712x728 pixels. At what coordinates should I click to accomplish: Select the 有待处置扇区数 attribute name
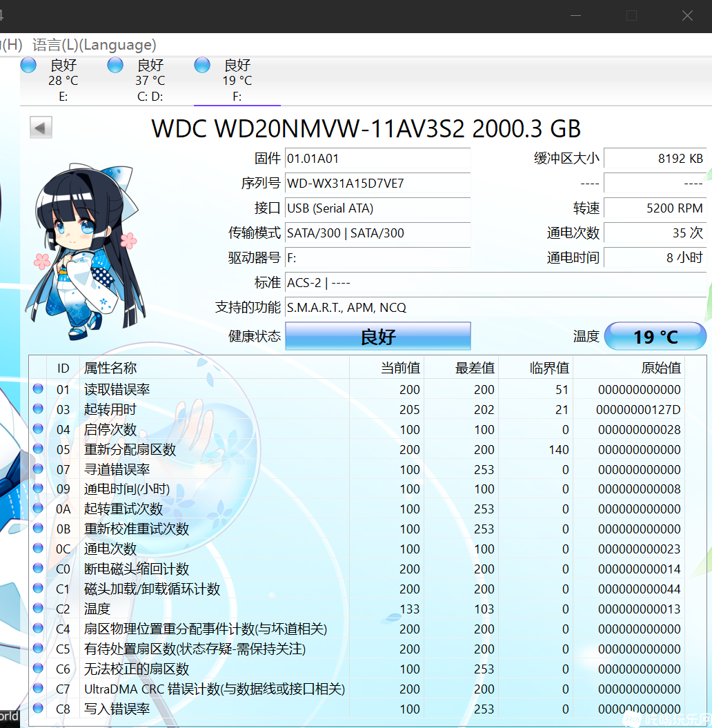(x=195, y=649)
